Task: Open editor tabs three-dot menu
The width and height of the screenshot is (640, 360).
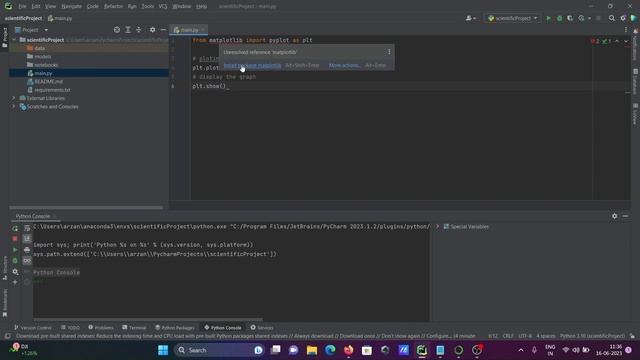Action: click(x=626, y=30)
